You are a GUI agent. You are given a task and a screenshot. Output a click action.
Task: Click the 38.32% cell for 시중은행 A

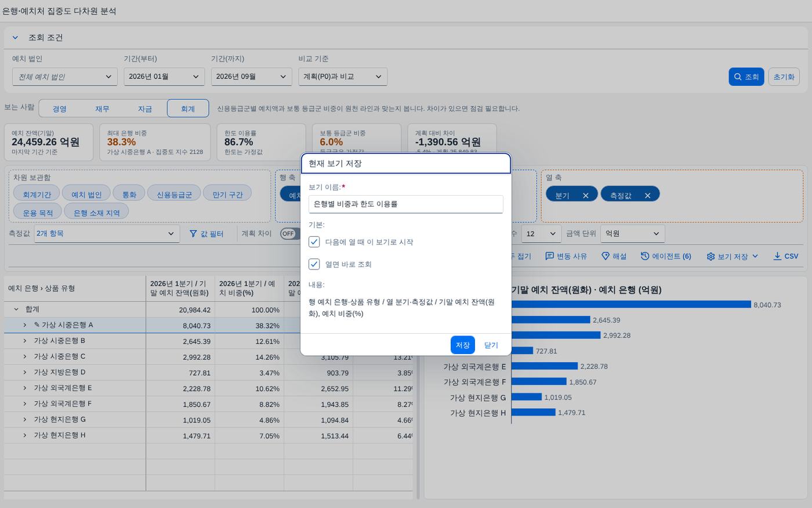249,326
